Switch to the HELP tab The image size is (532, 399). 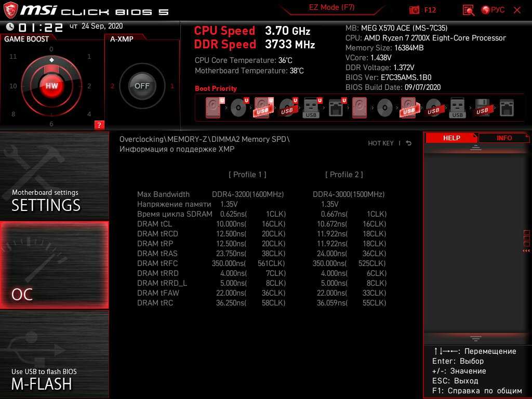pos(451,138)
